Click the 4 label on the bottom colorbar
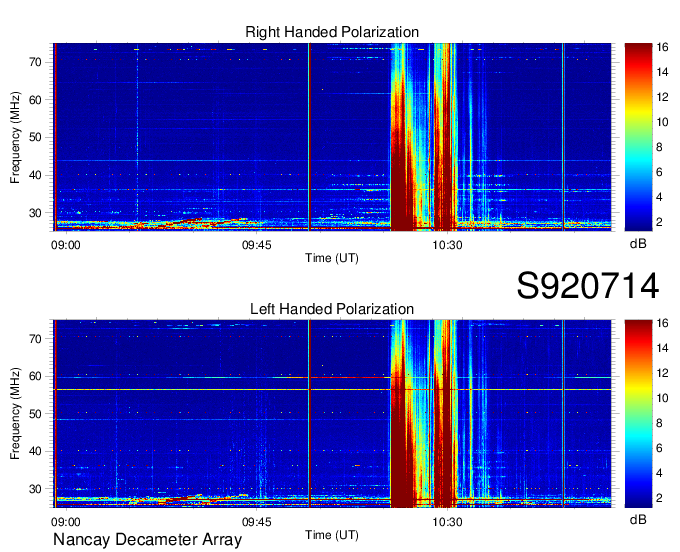The width and height of the screenshot is (680, 552). [660, 473]
